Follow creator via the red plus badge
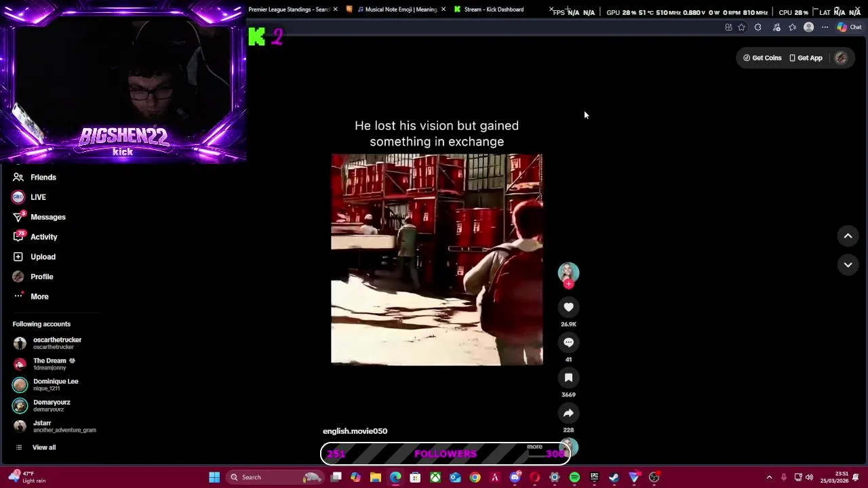This screenshot has height=488, width=868. coord(568,284)
